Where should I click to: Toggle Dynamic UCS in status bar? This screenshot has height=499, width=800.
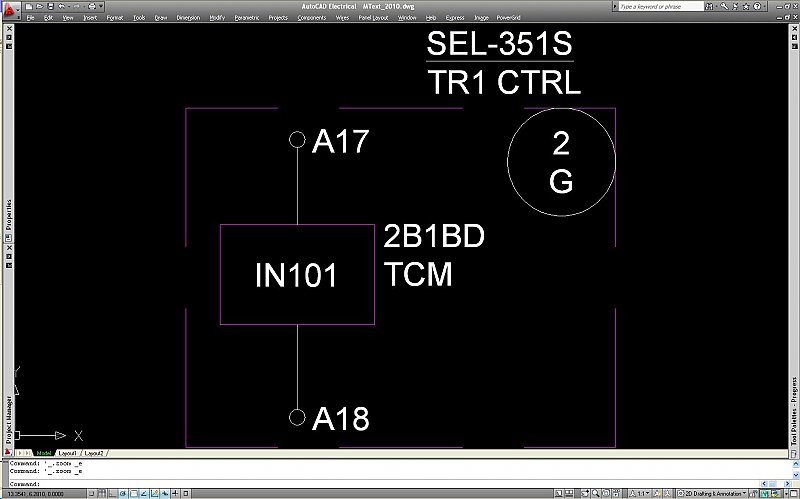coord(155,493)
